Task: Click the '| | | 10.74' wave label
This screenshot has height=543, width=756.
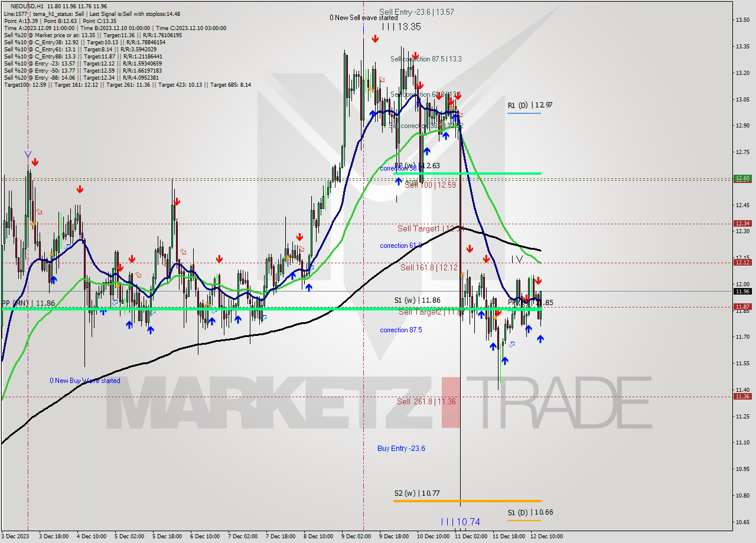Action: point(460,522)
